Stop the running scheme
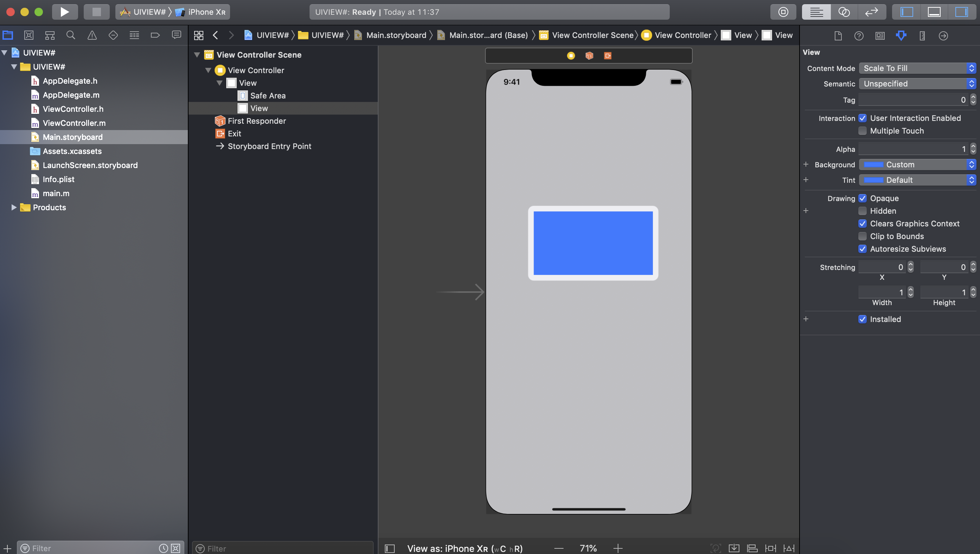The width and height of the screenshot is (980, 554). pos(97,12)
